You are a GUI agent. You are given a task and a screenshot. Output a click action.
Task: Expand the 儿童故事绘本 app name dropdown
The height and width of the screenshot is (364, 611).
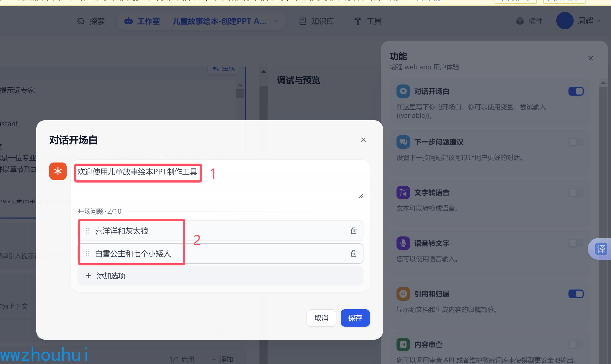pyautogui.click(x=276, y=21)
